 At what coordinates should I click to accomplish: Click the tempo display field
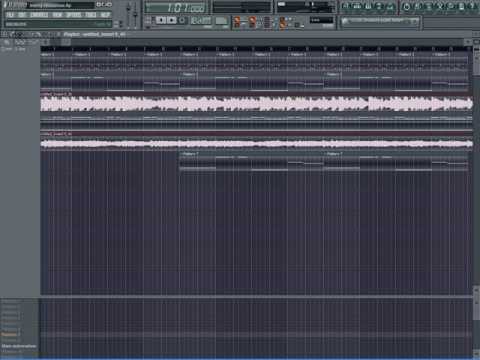coord(201,21)
